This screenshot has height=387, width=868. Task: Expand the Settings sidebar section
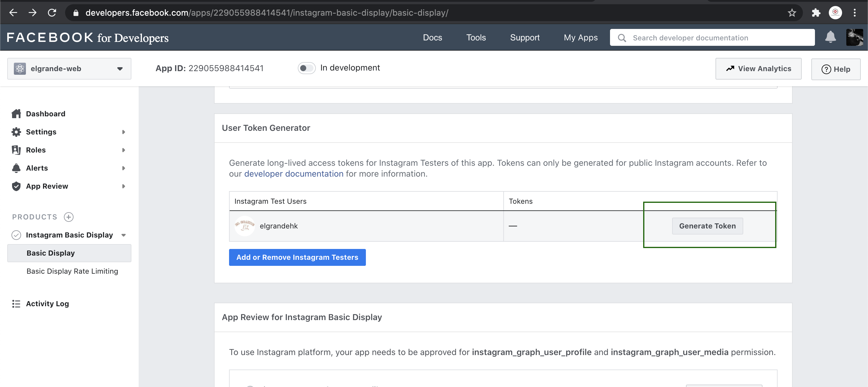coord(123,132)
